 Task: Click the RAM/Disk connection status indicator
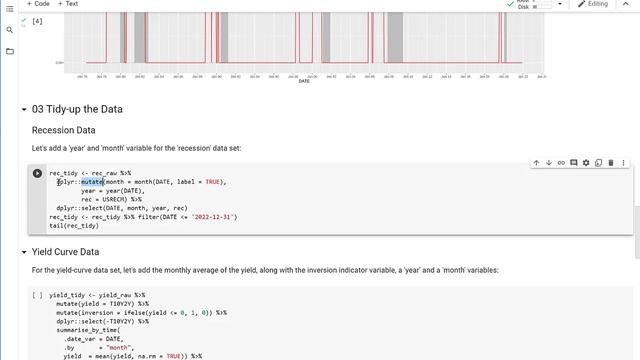[x=529, y=4]
